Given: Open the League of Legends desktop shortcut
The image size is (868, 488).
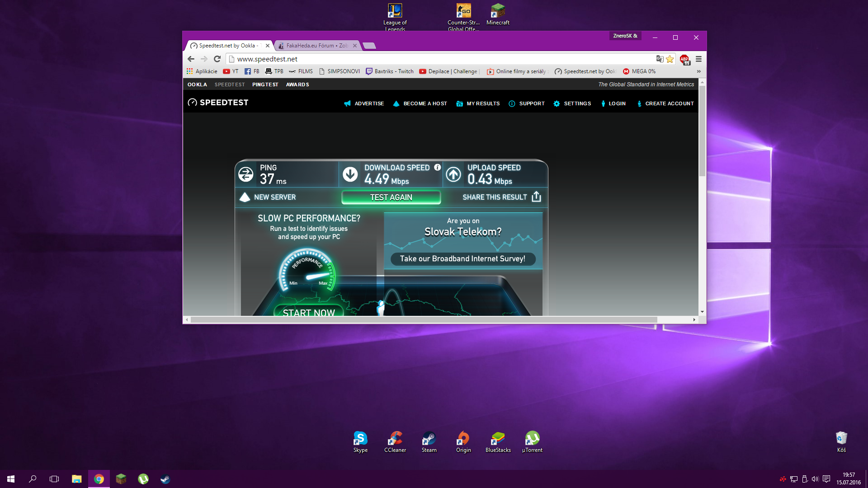Looking at the screenshot, I should 395,17.
